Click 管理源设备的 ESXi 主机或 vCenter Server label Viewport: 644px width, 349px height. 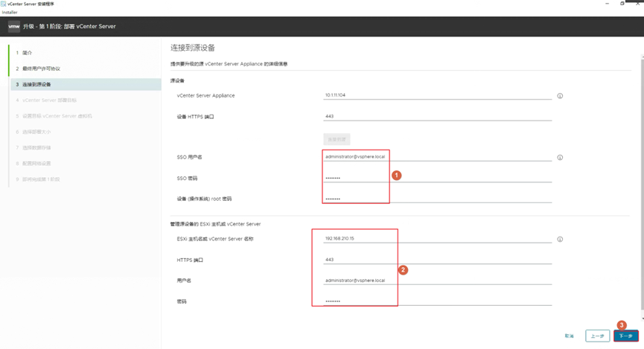[216, 224]
